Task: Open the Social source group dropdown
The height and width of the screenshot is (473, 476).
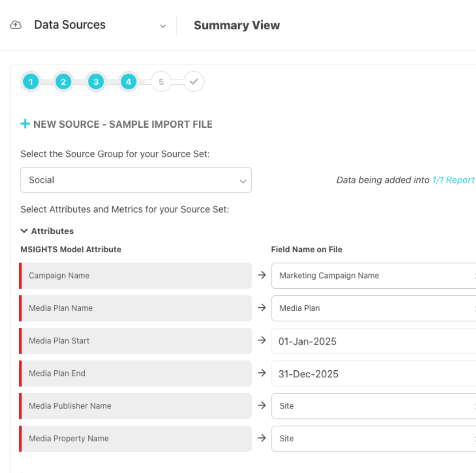Action: (x=136, y=180)
